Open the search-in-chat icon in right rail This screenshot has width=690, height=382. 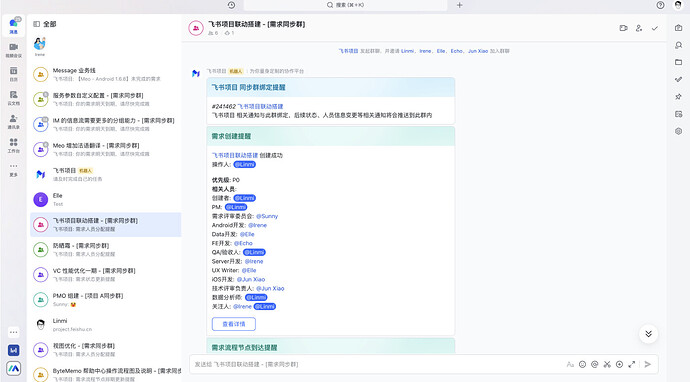pyautogui.click(x=679, y=45)
